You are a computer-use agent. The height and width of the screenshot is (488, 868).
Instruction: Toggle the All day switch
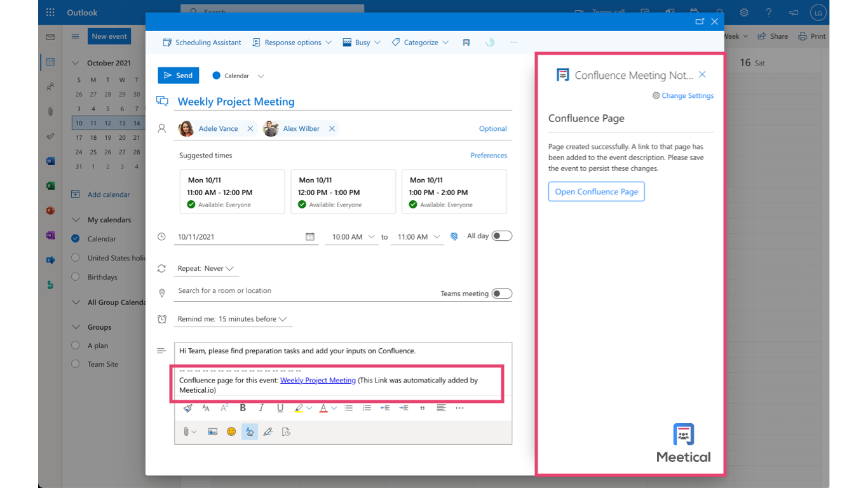click(502, 236)
